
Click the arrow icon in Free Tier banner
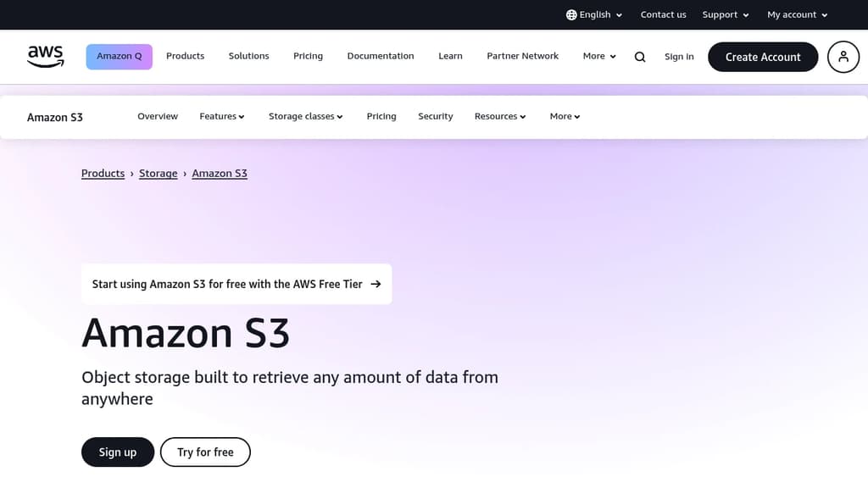pyautogui.click(x=376, y=284)
